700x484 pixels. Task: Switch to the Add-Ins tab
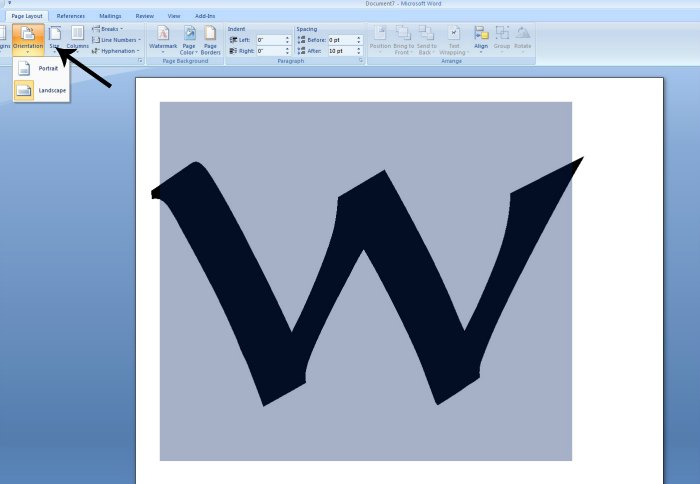(205, 16)
